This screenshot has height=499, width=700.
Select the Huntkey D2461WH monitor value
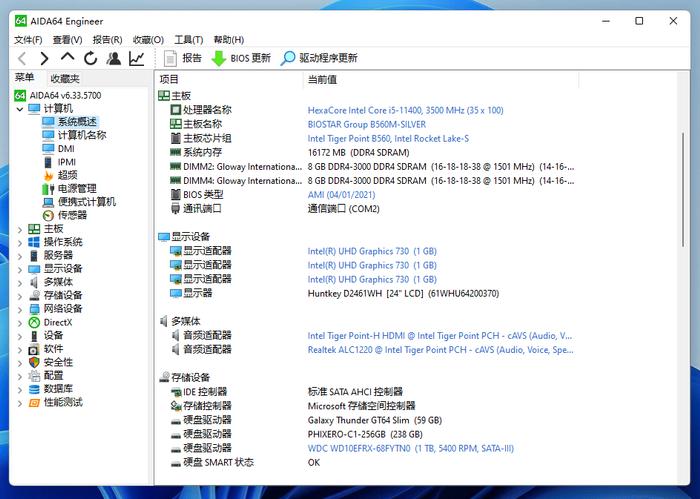click(x=403, y=294)
